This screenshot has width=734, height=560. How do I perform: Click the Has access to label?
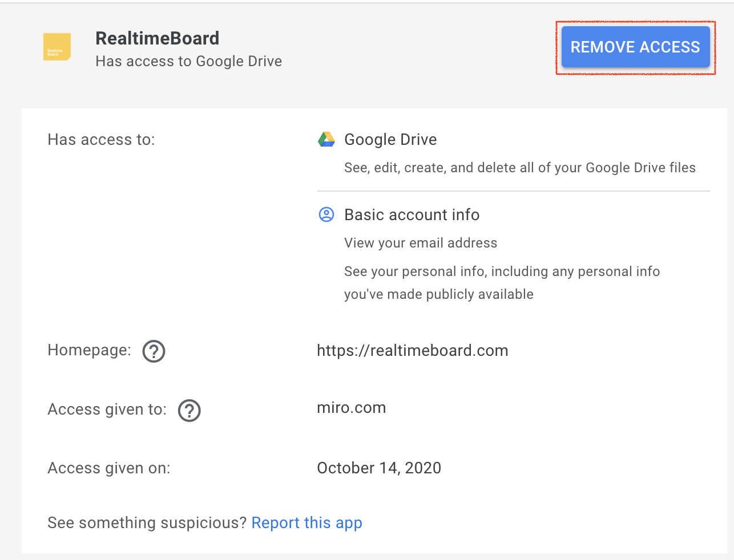coord(101,140)
